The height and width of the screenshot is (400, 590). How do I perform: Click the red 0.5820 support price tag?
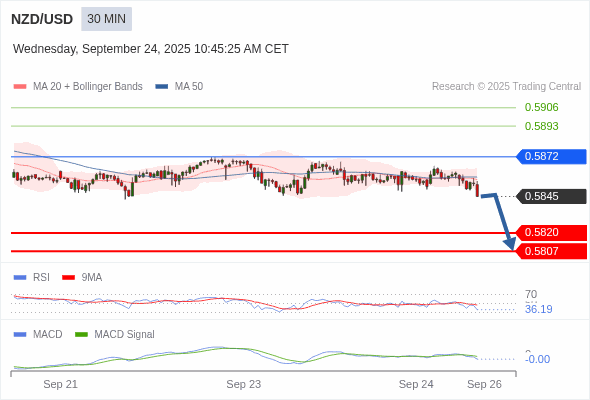tap(551, 233)
